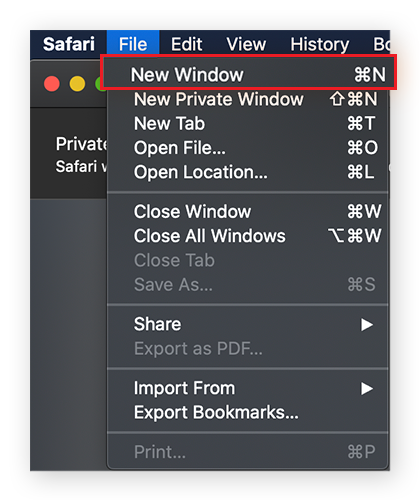420x500 pixels.
Task: Click the yellow minimize window button
Action: coord(77,83)
